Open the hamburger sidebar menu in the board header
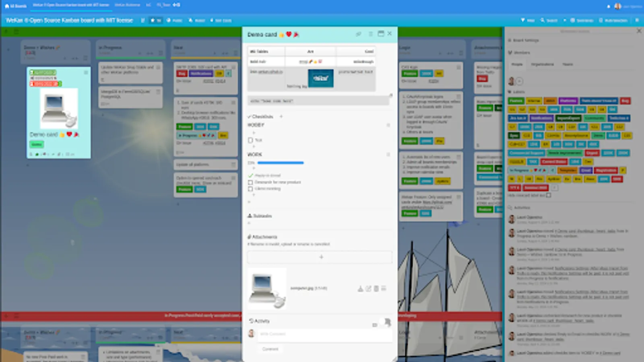The image size is (644, 362). click(x=637, y=20)
